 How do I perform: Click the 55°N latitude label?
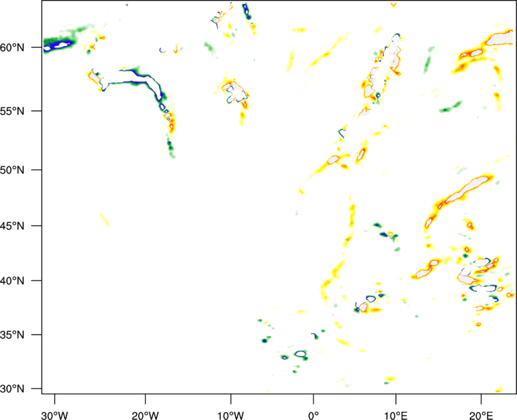pyautogui.click(x=12, y=110)
